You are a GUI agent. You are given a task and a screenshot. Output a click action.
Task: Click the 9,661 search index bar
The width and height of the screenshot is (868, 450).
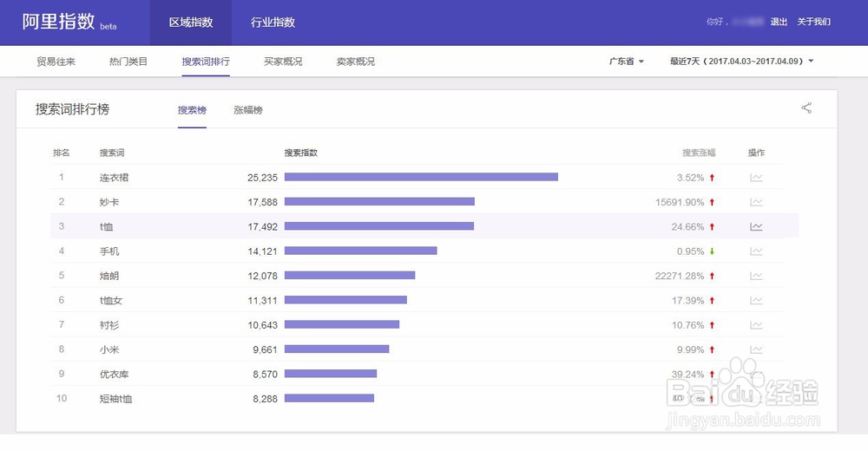(x=337, y=349)
